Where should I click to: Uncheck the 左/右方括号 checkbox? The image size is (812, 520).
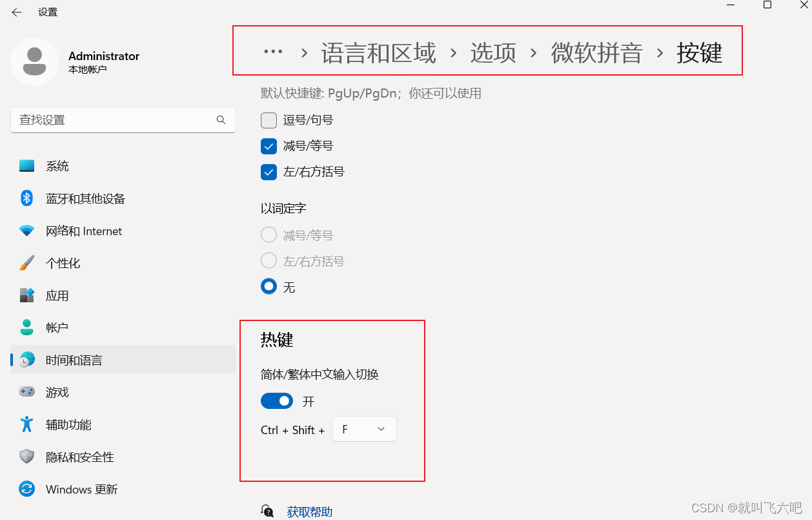pyautogui.click(x=269, y=172)
